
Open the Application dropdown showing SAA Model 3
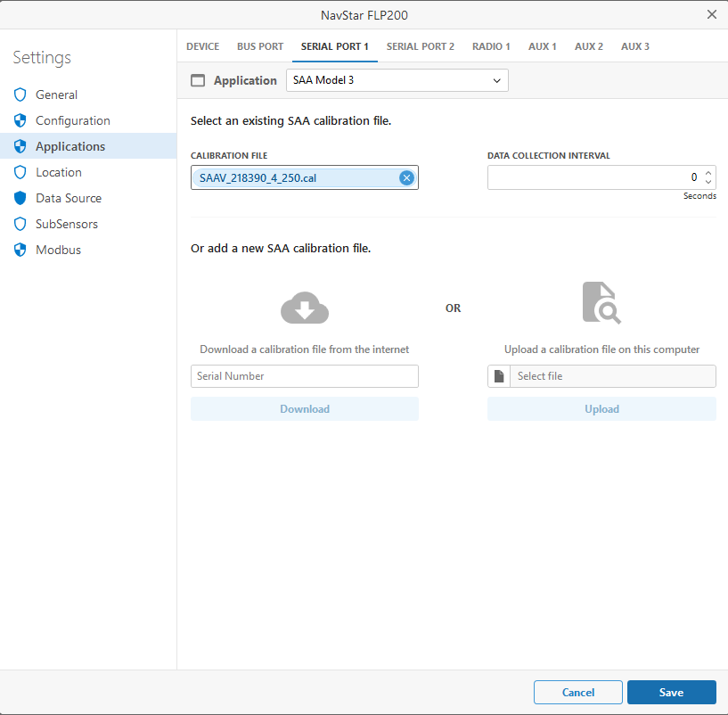397,80
